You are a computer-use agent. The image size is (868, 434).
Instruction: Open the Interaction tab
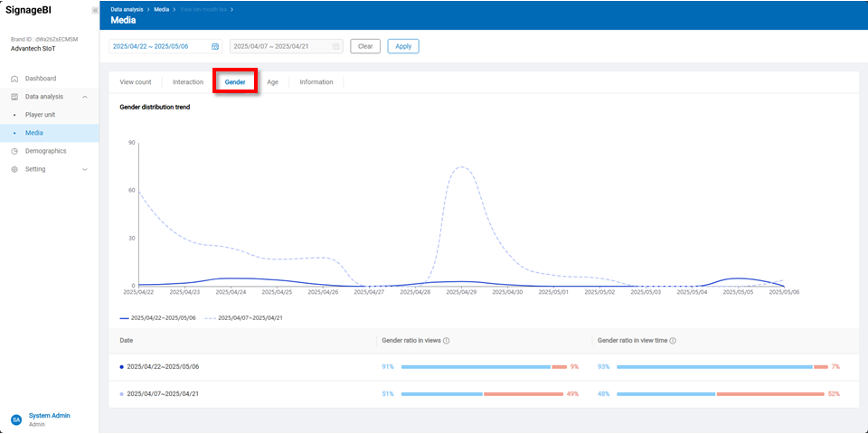188,82
